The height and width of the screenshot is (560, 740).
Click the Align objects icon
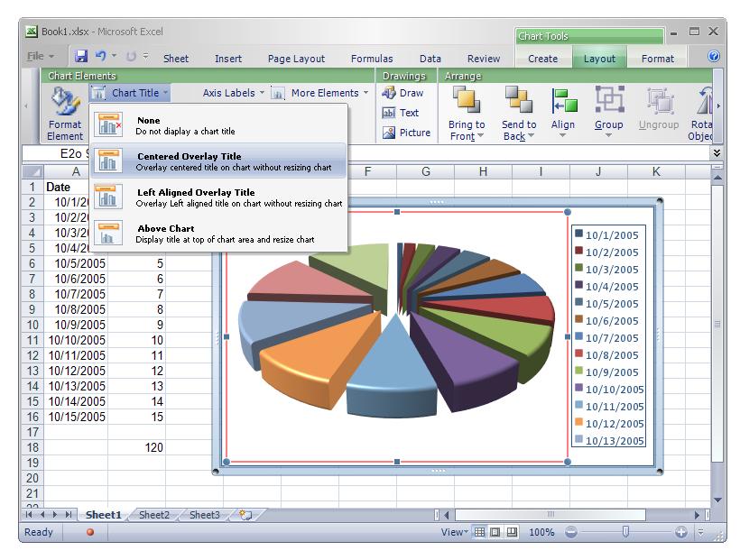pos(564,100)
